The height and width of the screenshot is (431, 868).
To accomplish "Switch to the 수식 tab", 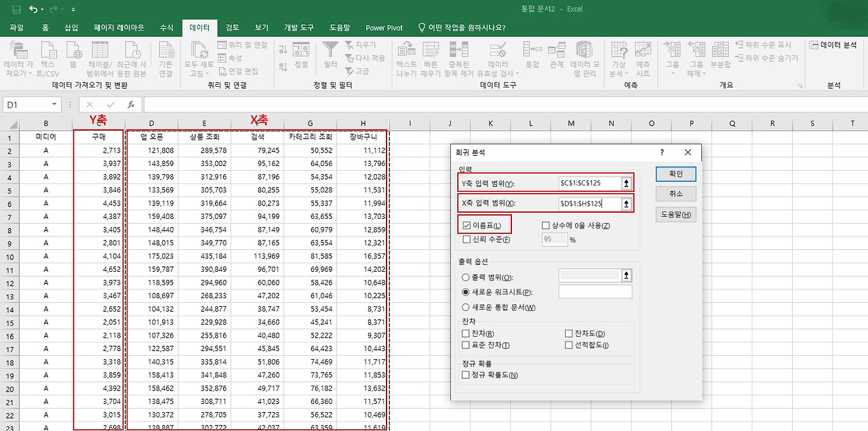I will 166,28.
